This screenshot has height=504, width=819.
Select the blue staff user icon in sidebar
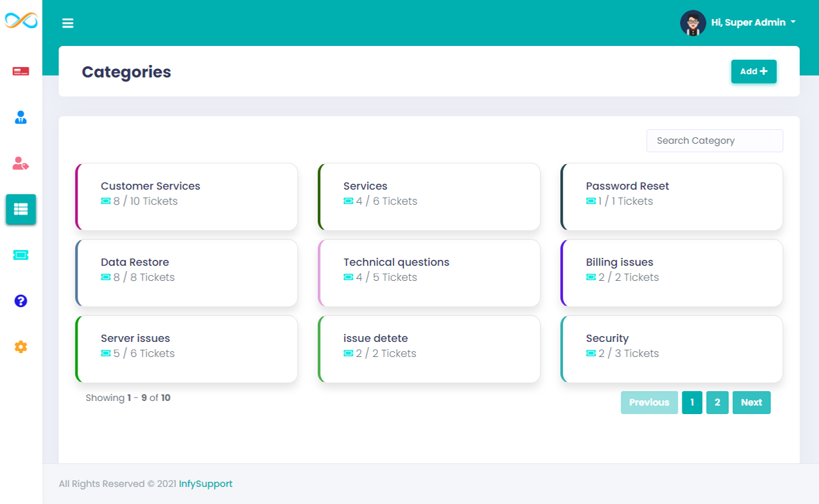click(x=20, y=117)
